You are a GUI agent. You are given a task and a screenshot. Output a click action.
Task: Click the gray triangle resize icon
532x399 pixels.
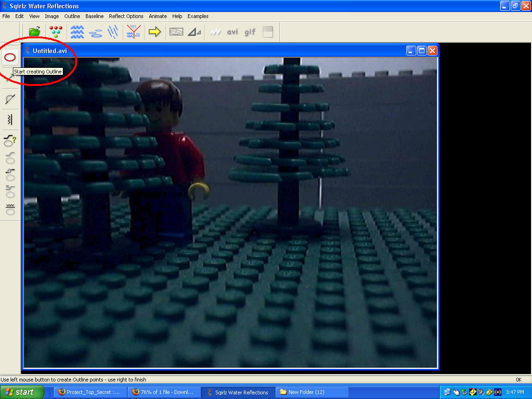(194, 32)
